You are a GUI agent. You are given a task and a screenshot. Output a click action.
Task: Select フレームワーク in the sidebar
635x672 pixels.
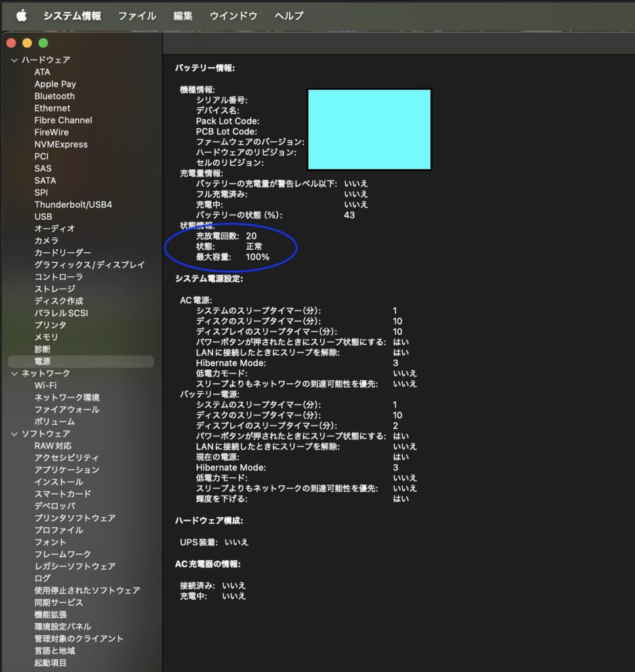tap(62, 554)
